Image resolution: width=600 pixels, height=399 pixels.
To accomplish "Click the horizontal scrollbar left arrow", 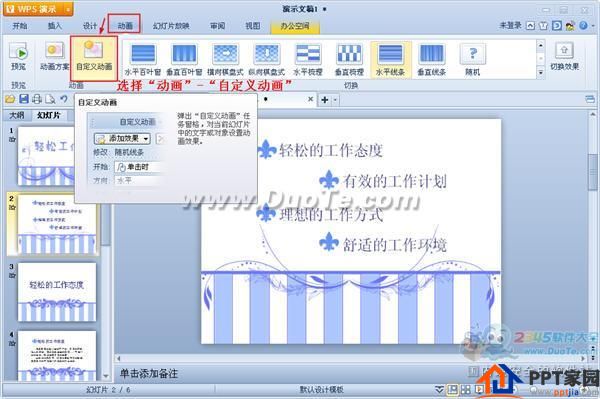I will tap(119, 359).
